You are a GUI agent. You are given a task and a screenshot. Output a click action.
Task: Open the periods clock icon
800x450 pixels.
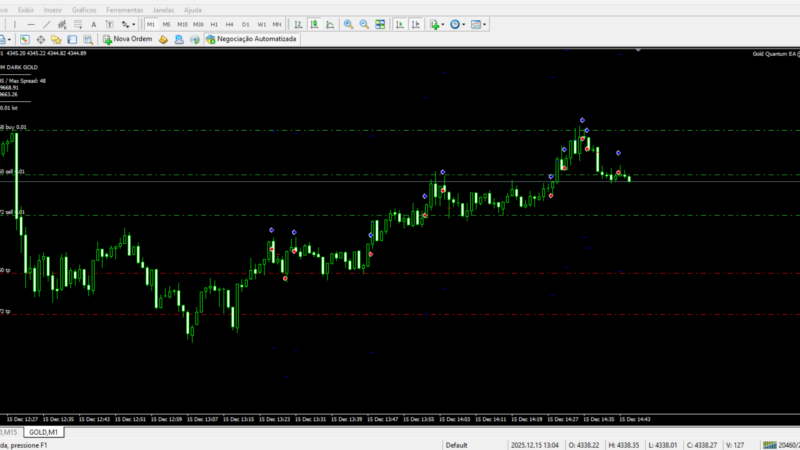455,24
